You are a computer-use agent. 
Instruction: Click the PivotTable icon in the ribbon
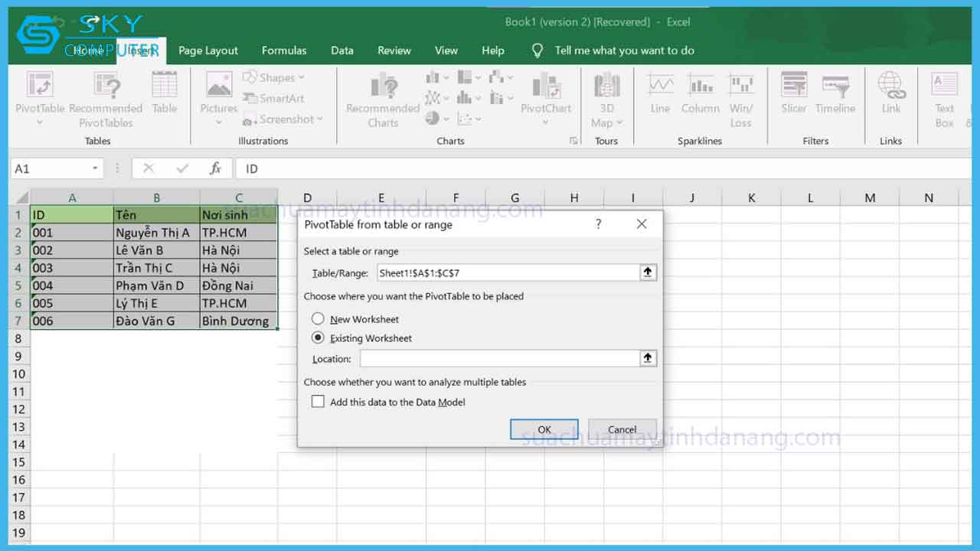[x=40, y=84]
